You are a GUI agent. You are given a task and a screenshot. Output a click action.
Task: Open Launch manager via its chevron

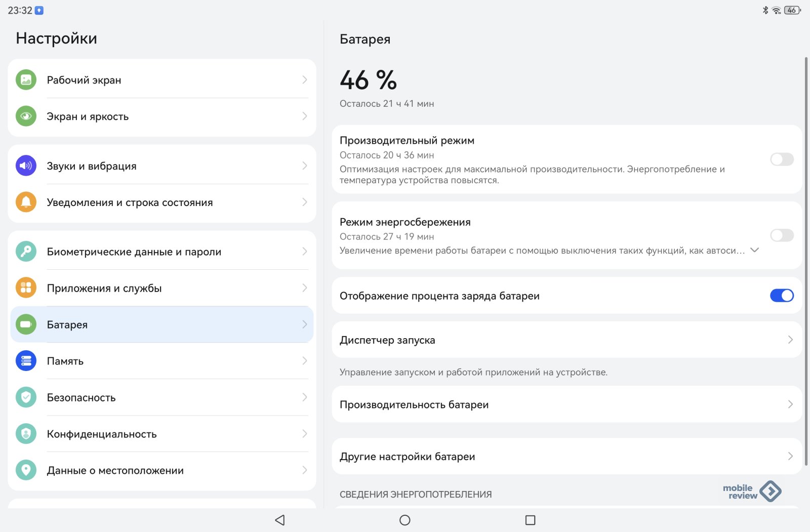click(x=790, y=340)
